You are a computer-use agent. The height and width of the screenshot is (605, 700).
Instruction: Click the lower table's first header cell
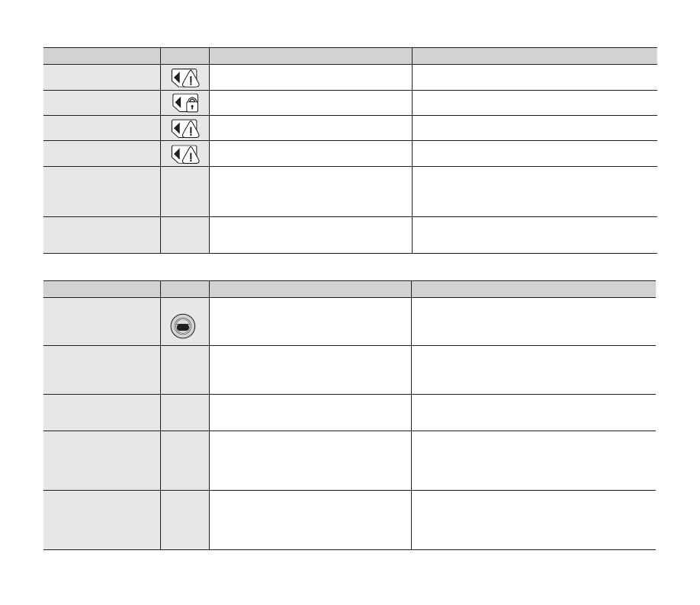[101, 288]
